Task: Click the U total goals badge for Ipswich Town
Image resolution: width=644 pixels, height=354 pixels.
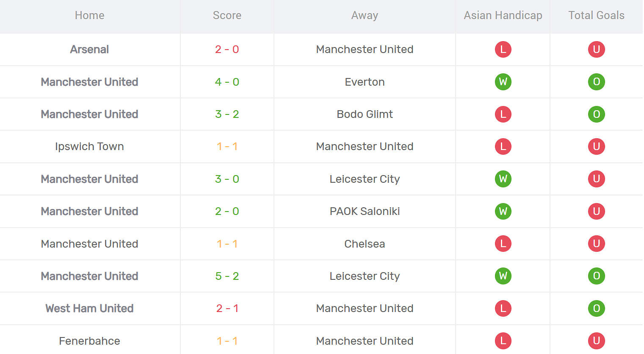Action: [596, 146]
